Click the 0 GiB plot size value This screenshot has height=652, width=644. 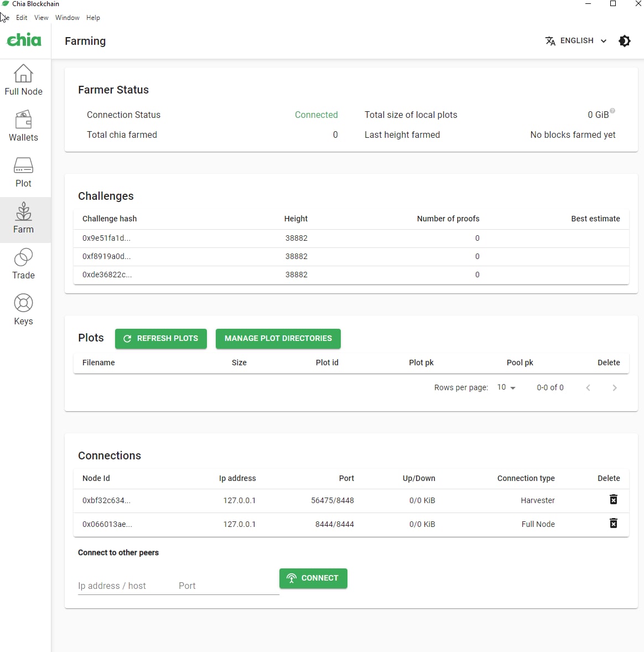[x=598, y=115]
